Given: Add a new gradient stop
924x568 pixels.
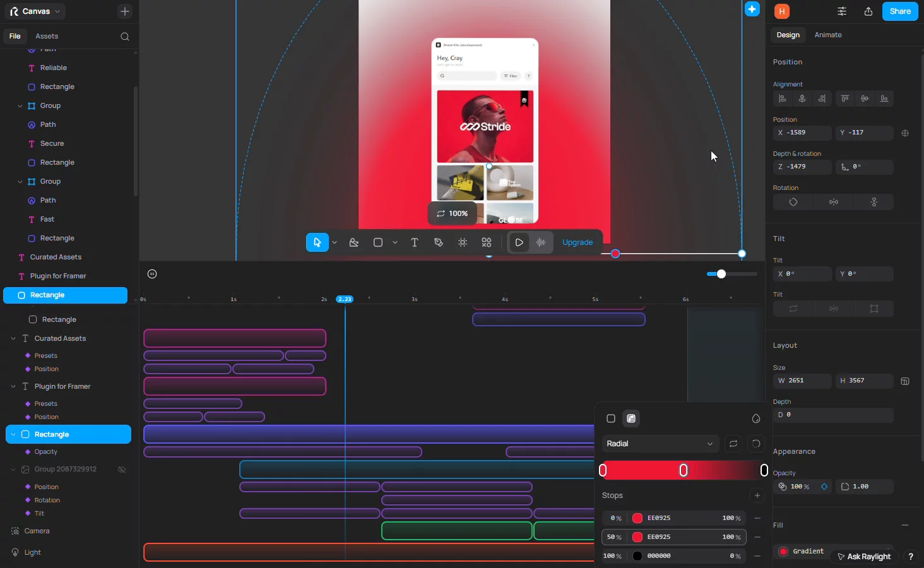Looking at the screenshot, I should tap(757, 495).
